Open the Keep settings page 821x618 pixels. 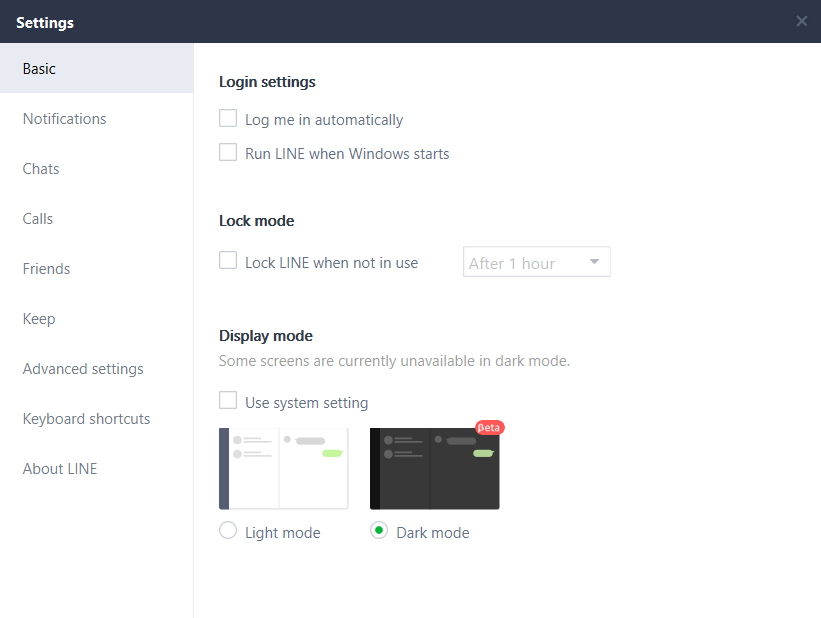(39, 319)
